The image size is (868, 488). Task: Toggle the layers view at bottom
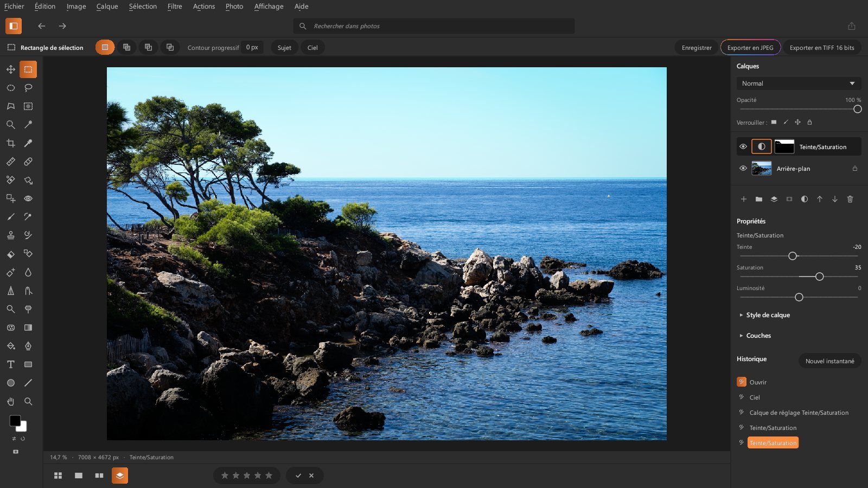coord(120,476)
